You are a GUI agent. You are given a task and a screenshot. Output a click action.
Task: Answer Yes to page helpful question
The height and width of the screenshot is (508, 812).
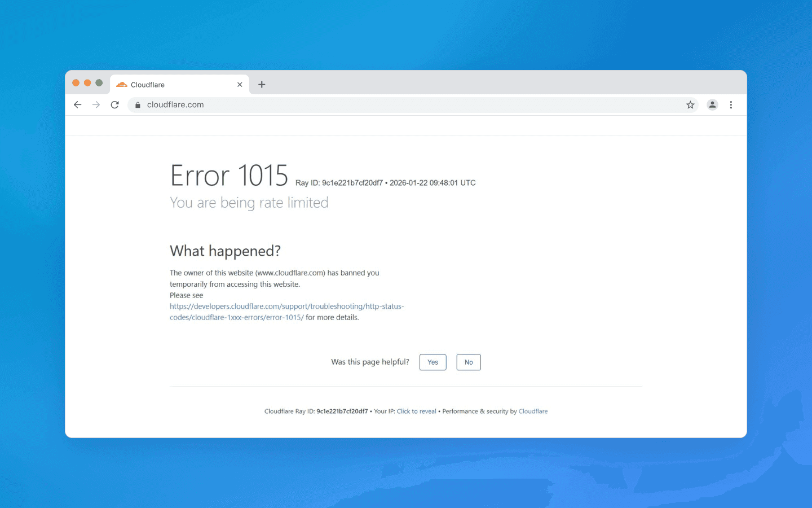[x=433, y=362]
